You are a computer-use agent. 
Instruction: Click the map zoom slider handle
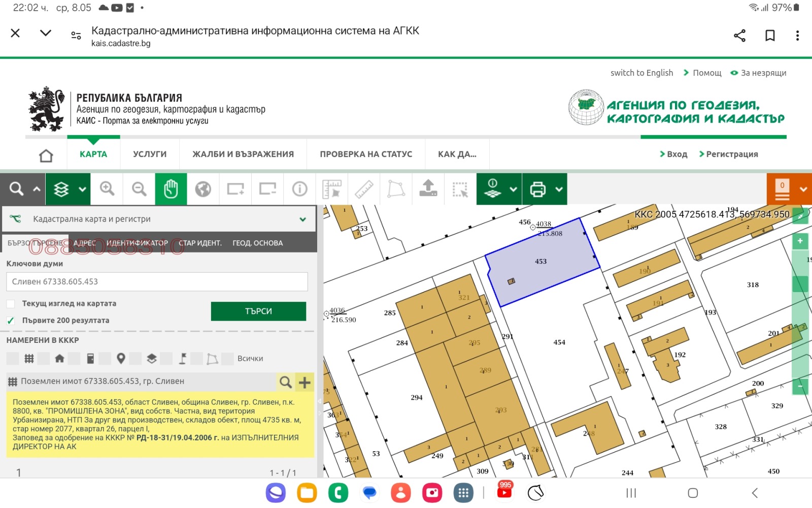[800, 283]
